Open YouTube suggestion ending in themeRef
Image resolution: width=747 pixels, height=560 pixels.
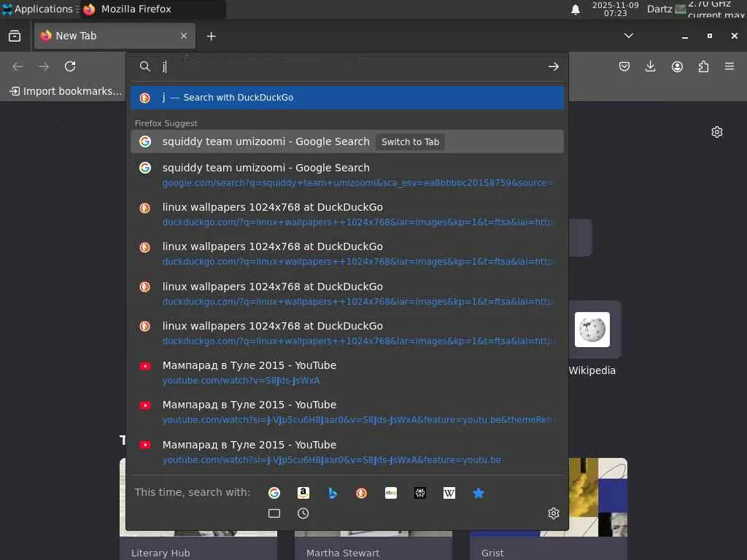point(347,412)
